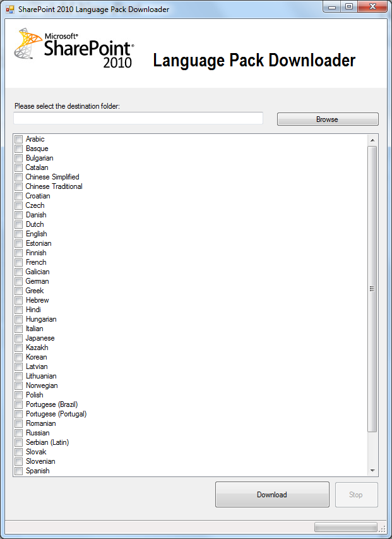This screenshot has height=539, width=392.
Task: Select the Kazakh checkbox
Action: [19, 348]
